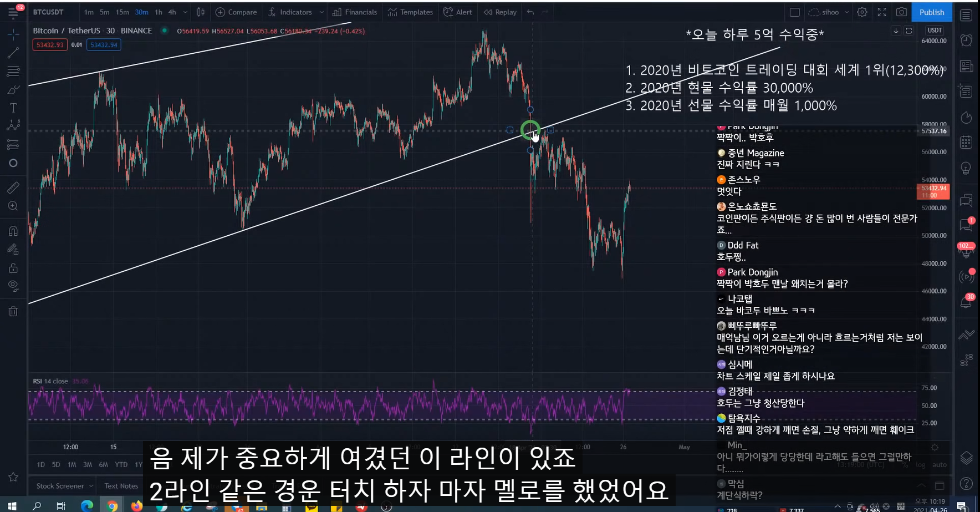Open the notifications bell panel

(966, 302)
